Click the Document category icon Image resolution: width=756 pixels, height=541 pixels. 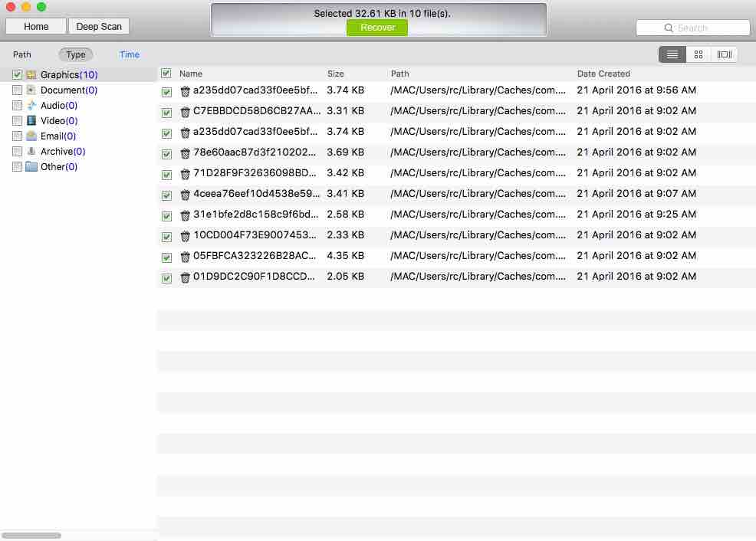coord(31,90)
